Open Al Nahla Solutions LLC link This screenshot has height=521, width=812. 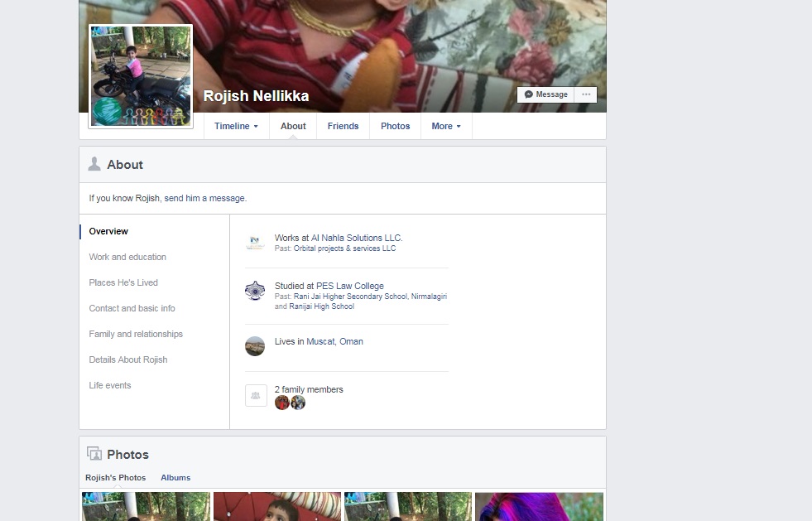[x=356, y=238]
